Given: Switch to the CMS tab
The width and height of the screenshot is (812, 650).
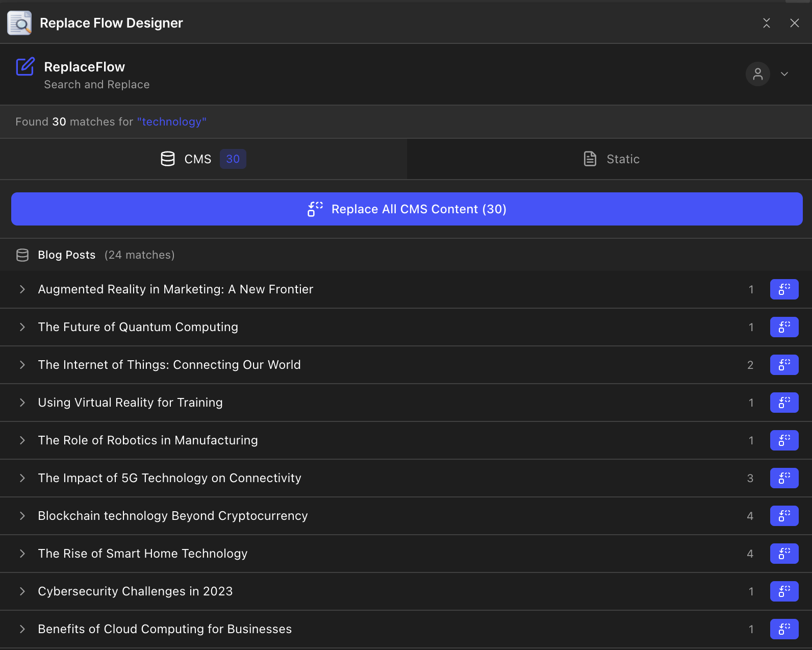Looking at the screenshot, I should point(204,159).
